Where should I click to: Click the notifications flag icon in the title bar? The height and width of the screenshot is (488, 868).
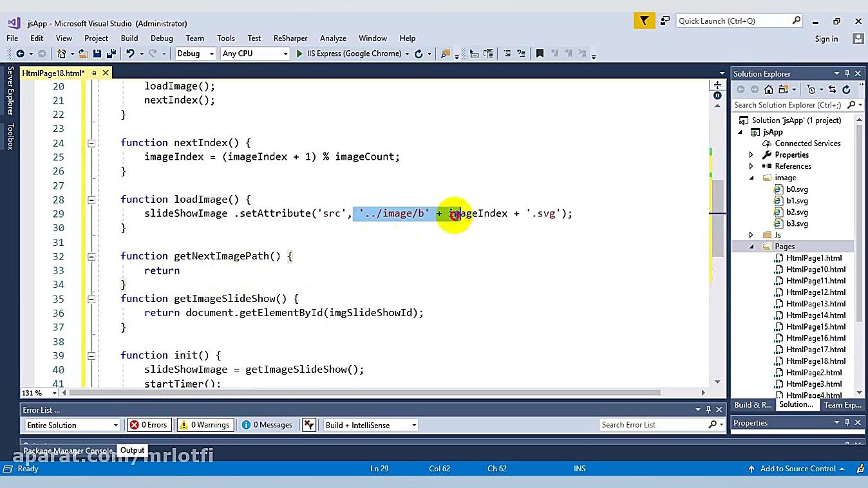pyautogui.click(x=644, y=21)
